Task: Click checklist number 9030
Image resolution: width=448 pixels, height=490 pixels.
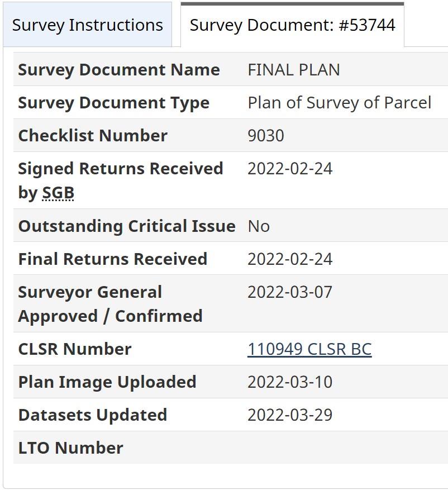Action: (x=266, y=136)
